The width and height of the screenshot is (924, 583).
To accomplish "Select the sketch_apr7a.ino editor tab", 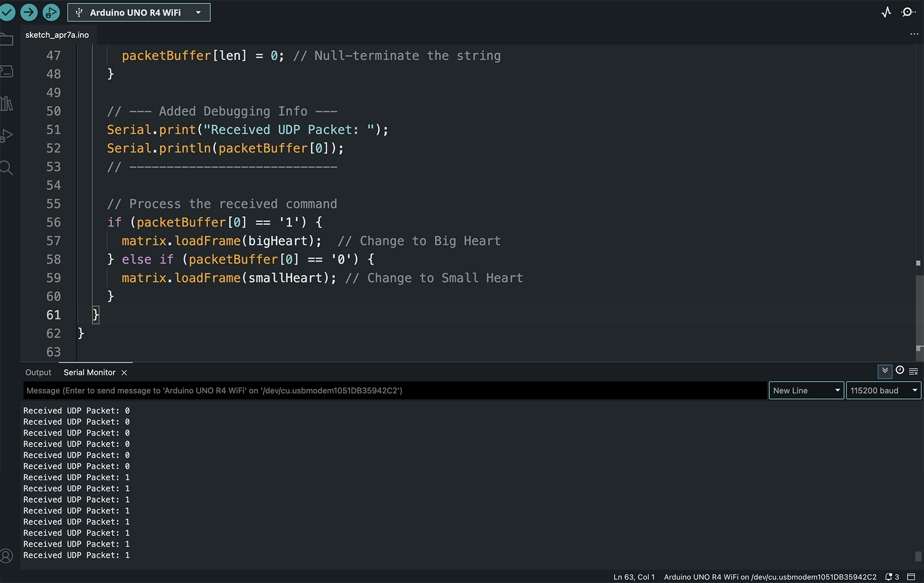I will click(57, 35).
